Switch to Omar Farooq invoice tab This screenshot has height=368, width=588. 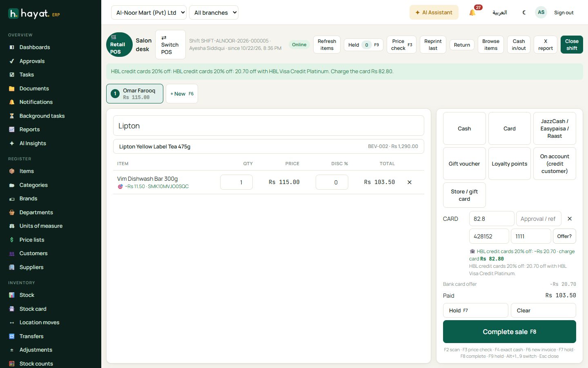pos(135,94)
